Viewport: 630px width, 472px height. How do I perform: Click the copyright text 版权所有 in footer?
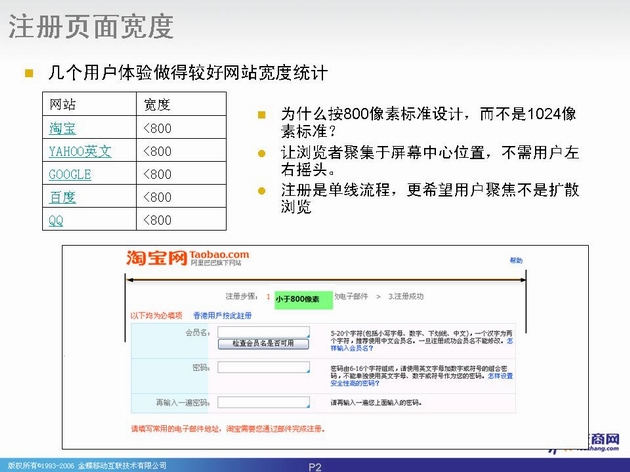pos(87,466)
